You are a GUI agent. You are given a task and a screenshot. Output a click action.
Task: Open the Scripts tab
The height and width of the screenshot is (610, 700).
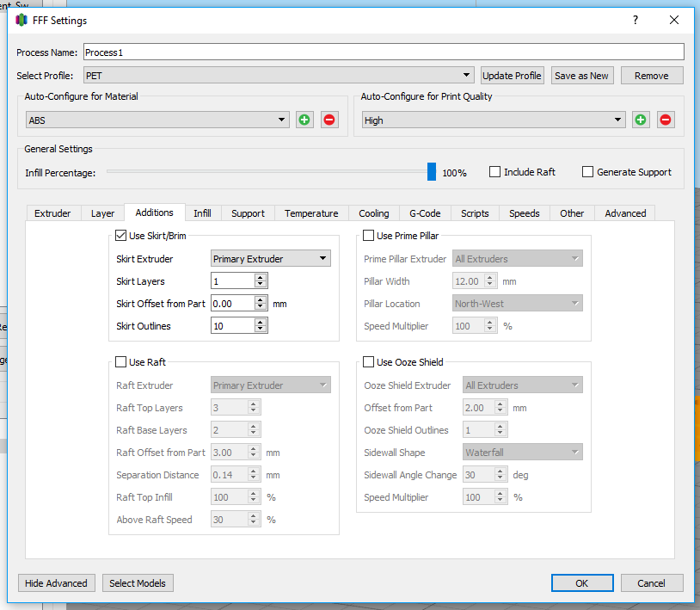(475, 213)
